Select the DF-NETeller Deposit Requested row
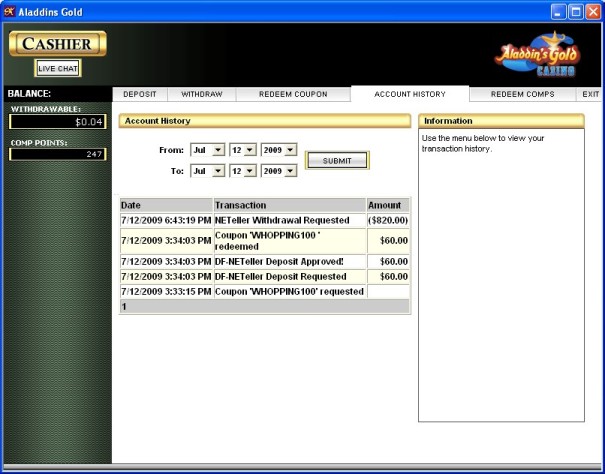This screenshot has height=474, width=605. click(265, 277)
